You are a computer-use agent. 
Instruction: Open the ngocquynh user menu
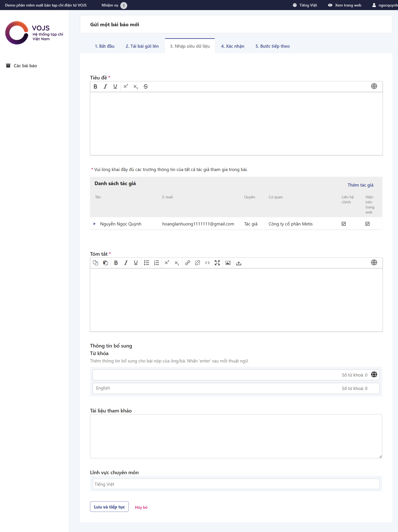point(385,5)
